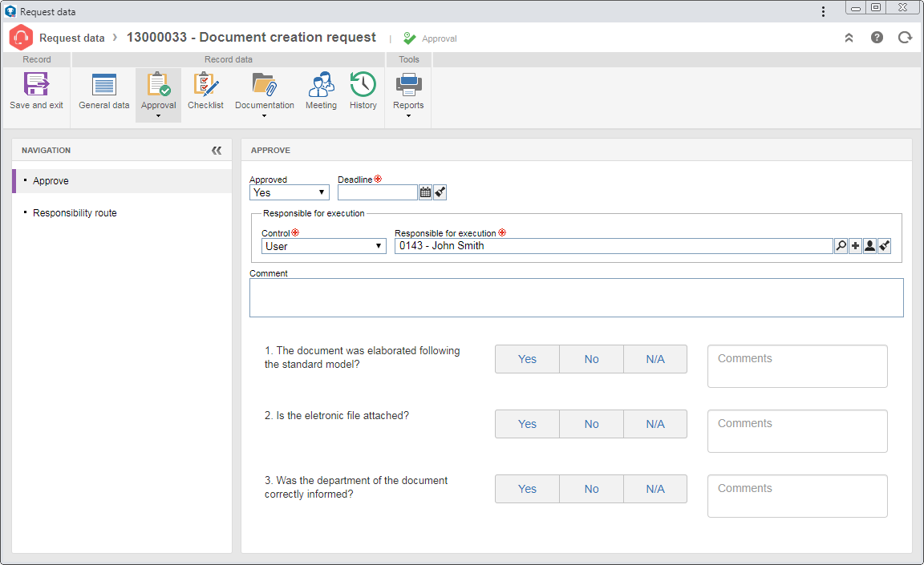Image resolution: width=924 pixels, height=565 pixels.
Task: Click the Deadline date input field
Action: [378, 192]
